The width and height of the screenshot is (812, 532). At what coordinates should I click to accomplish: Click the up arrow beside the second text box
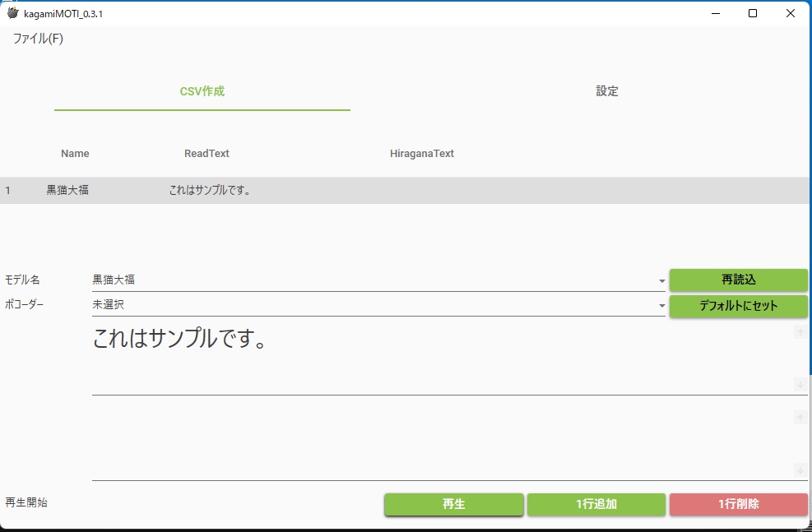click(x=799, y=419)
